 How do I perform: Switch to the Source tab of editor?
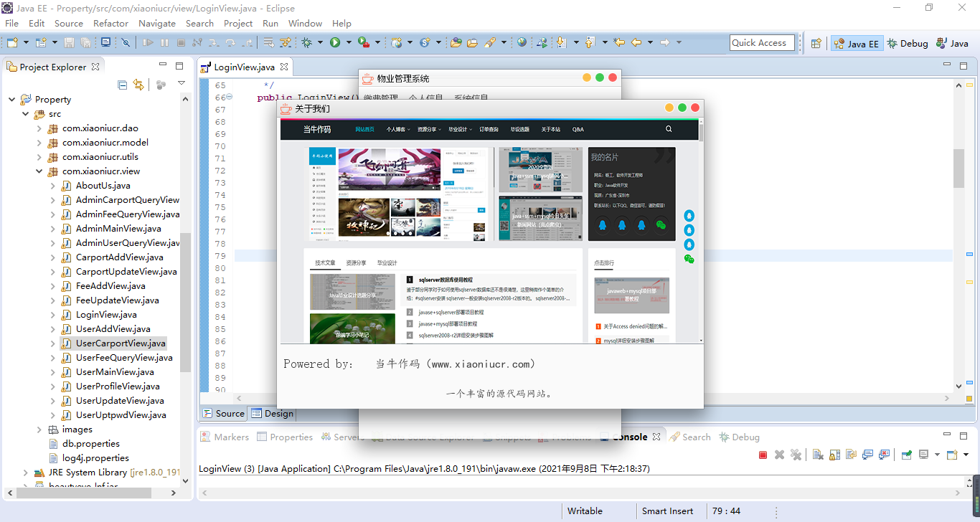pos(223,413)
